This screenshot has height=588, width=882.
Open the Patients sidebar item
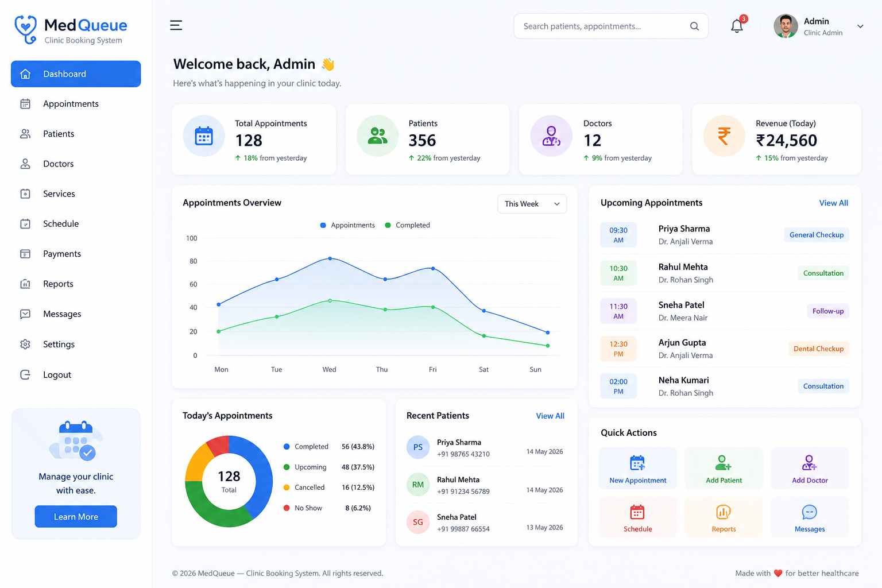[76, 134]
